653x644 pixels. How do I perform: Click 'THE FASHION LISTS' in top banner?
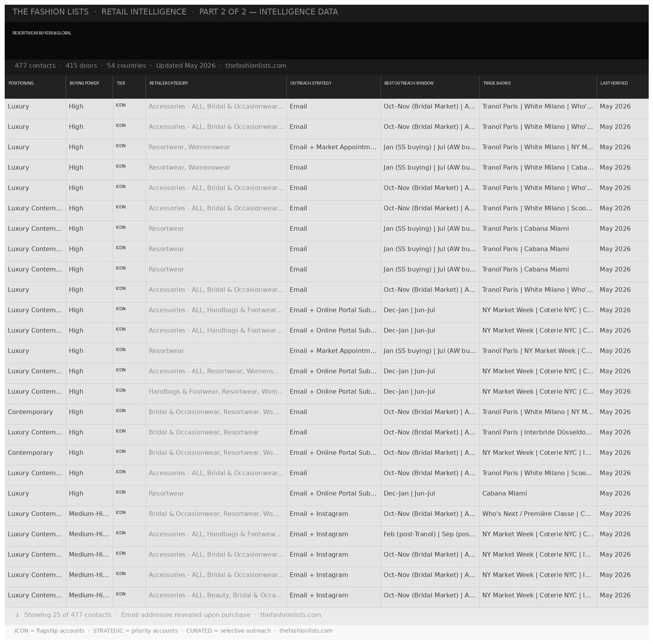click(51, 12)
